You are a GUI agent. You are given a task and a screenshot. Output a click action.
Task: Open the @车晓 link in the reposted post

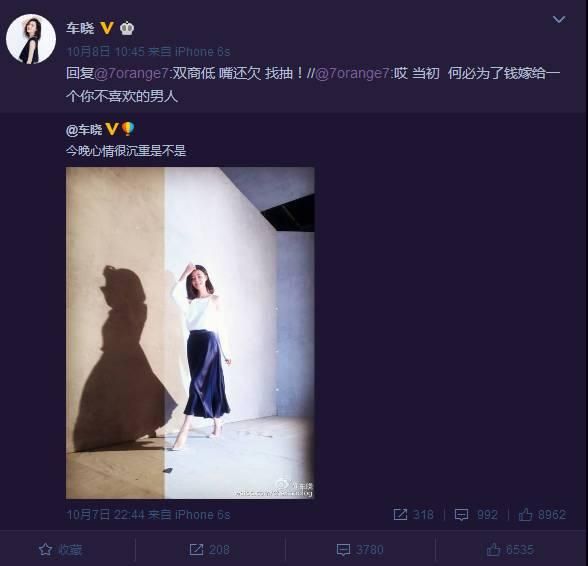point(84,130)
